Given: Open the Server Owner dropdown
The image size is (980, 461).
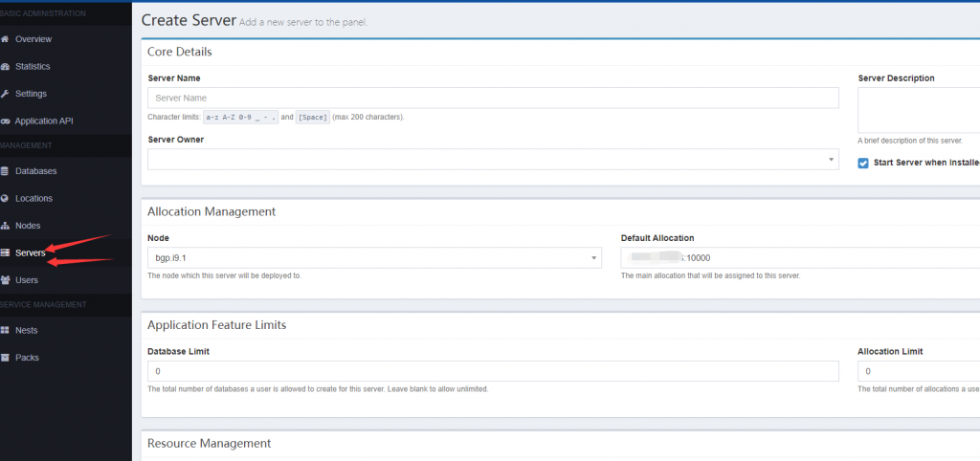Looking at the screenshot, I should pos(493,159).
